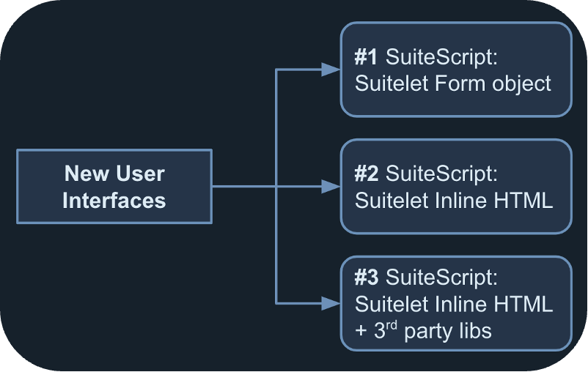The image size is (588, 372).
Task: Click the 'Suitelet Form object' text
Action: click(452, 83)
